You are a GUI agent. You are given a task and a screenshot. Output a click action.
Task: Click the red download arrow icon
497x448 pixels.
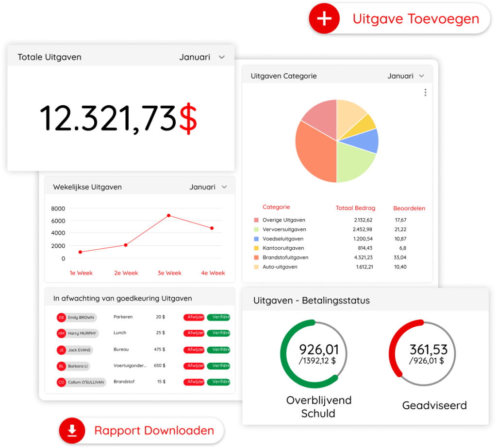click(72, 430)
